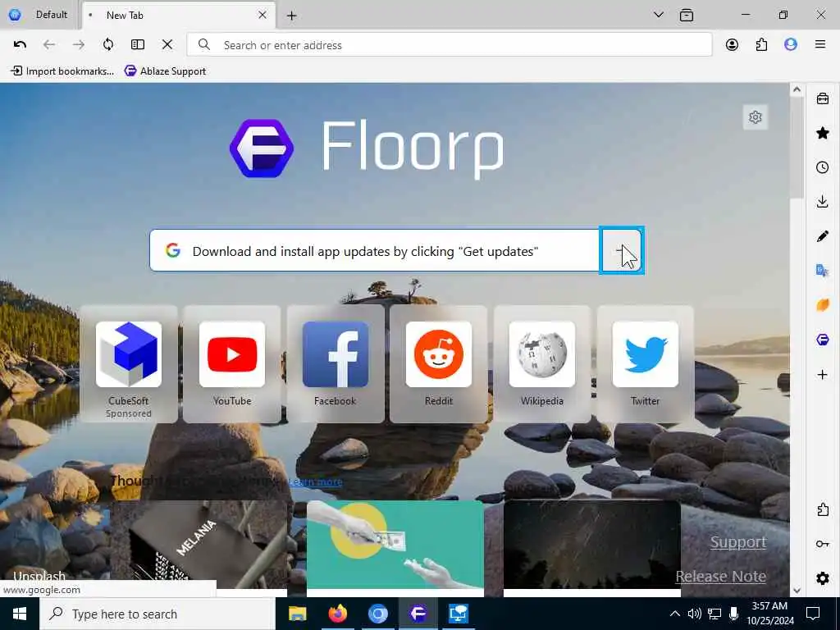Click undo close tab arrow icon
This screenshot has width=840, height=630.
pos(20,44)
